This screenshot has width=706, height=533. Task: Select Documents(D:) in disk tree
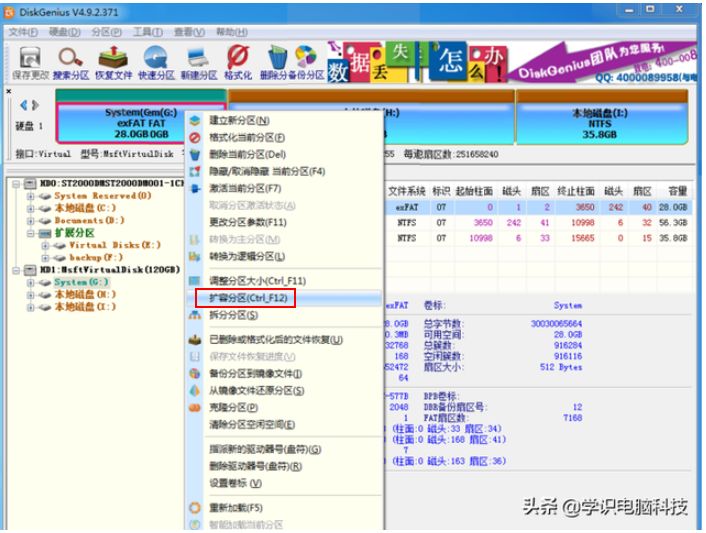coord(89,221)
